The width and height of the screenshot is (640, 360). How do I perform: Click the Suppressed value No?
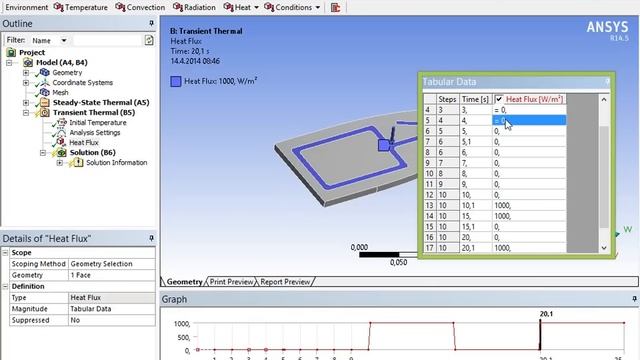(x=111, y=320)
